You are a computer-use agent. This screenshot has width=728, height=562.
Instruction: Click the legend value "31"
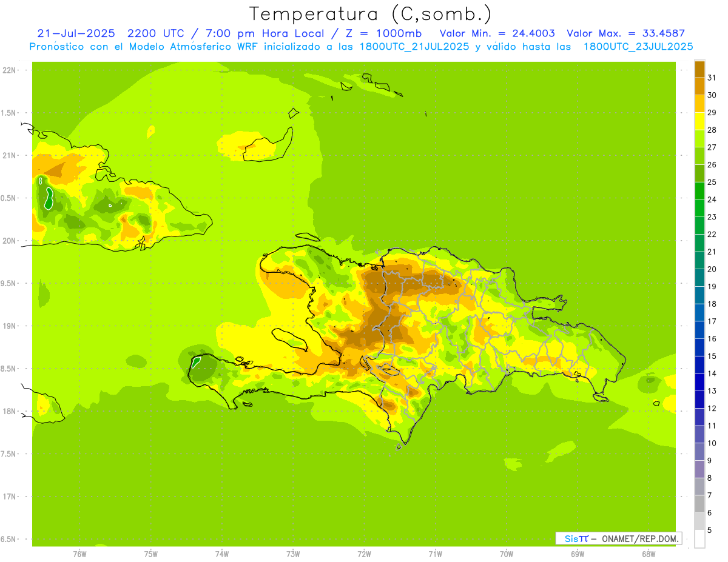pos(712,78)
